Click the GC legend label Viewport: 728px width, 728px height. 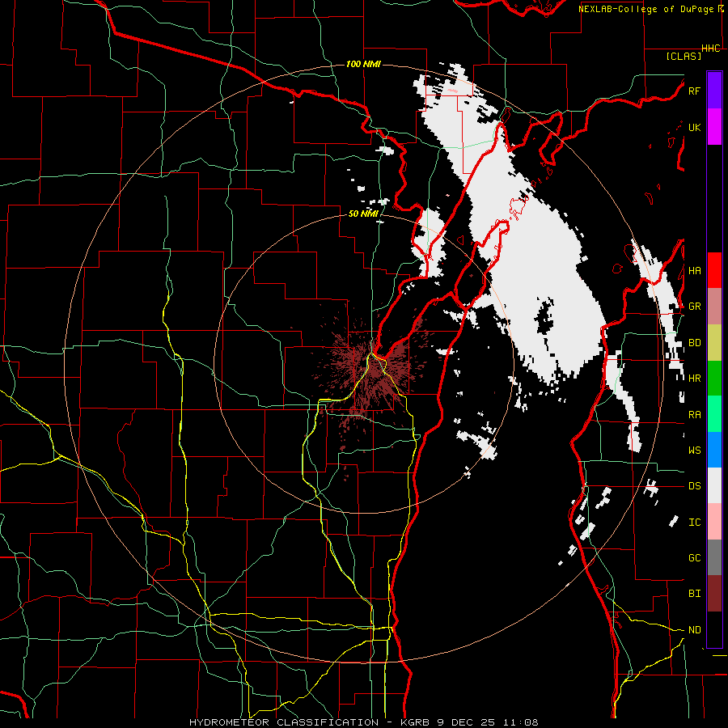click(694, 558)
